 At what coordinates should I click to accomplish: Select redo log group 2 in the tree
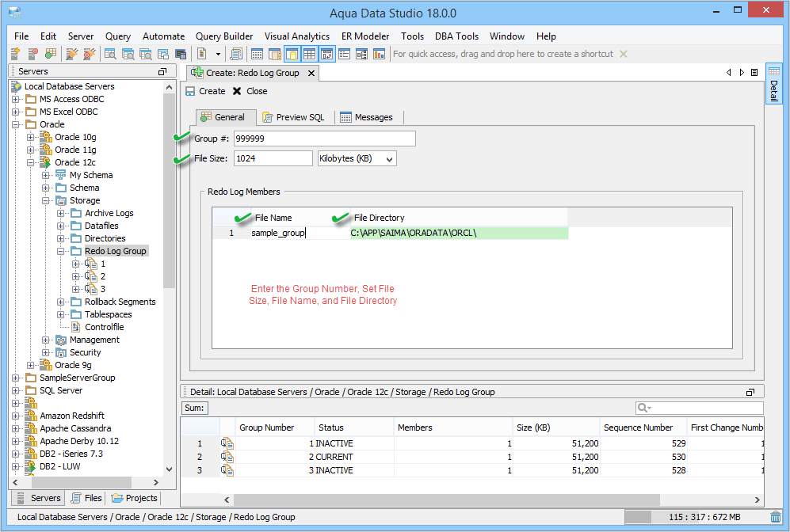click(103, 276)
